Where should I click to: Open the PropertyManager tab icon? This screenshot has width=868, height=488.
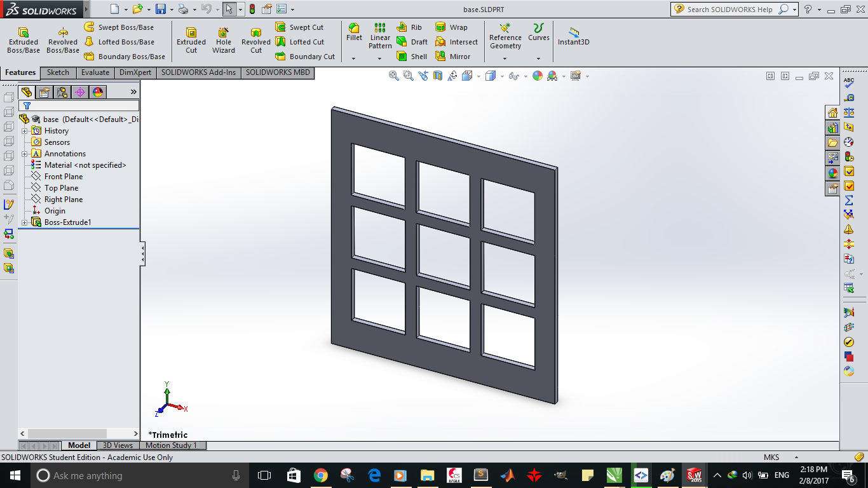[44, 92]
